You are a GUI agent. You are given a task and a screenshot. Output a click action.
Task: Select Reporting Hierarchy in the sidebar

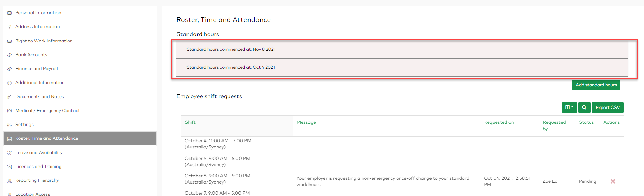37,180
